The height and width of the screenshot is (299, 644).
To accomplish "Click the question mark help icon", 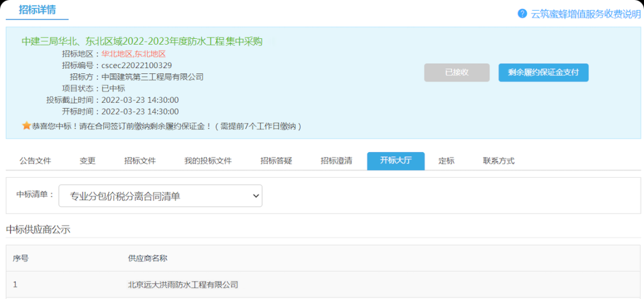I will tap(522, 14).
